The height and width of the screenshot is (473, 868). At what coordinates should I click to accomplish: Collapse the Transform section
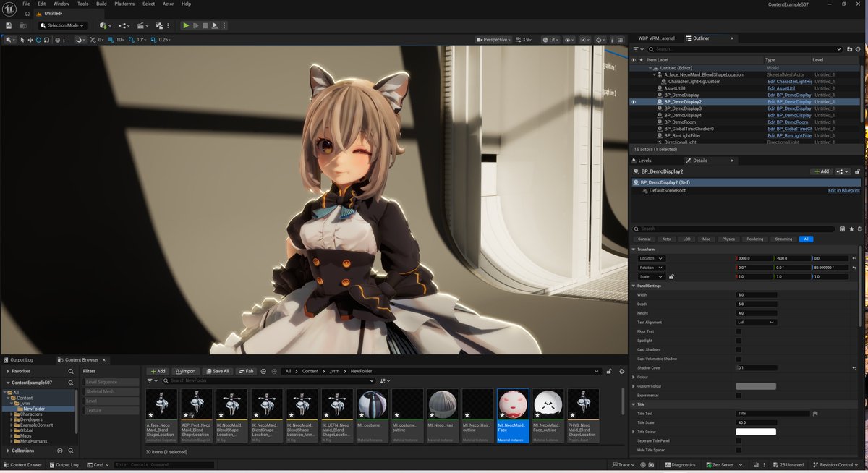coord(634,250)
